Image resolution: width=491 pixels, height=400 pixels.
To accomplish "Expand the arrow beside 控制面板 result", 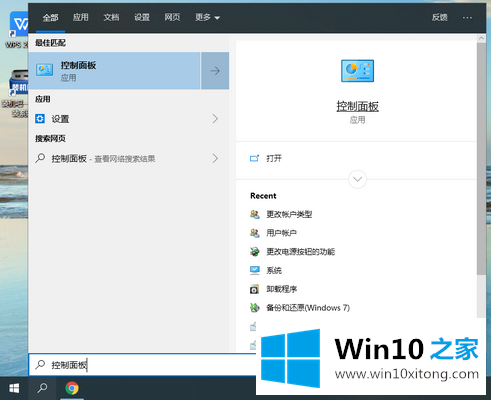I will click(x=215, y=71).
